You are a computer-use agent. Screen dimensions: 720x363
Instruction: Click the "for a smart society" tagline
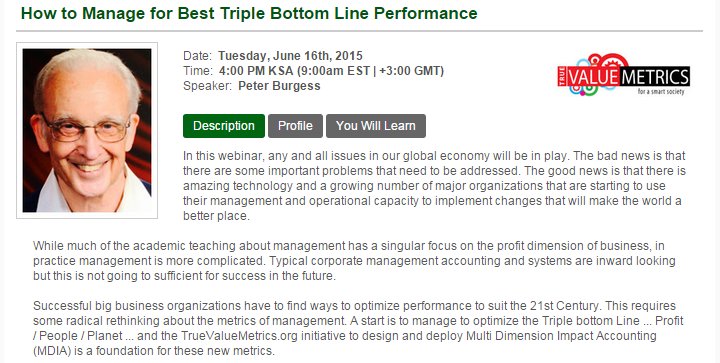pyautogui.click(x=661, y=91)
